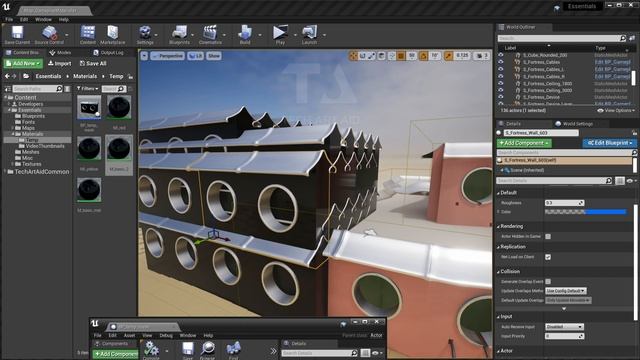Viewport: 640px width, 360px height.
Task: Switch to the Output Log tab
Action: tap(109, 53)
